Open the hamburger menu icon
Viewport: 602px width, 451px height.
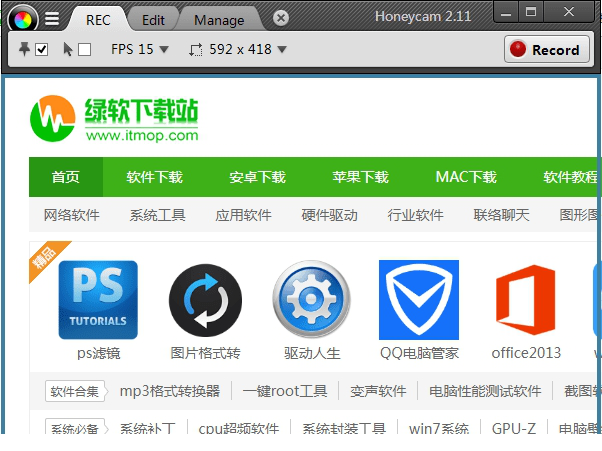point(52,18)
